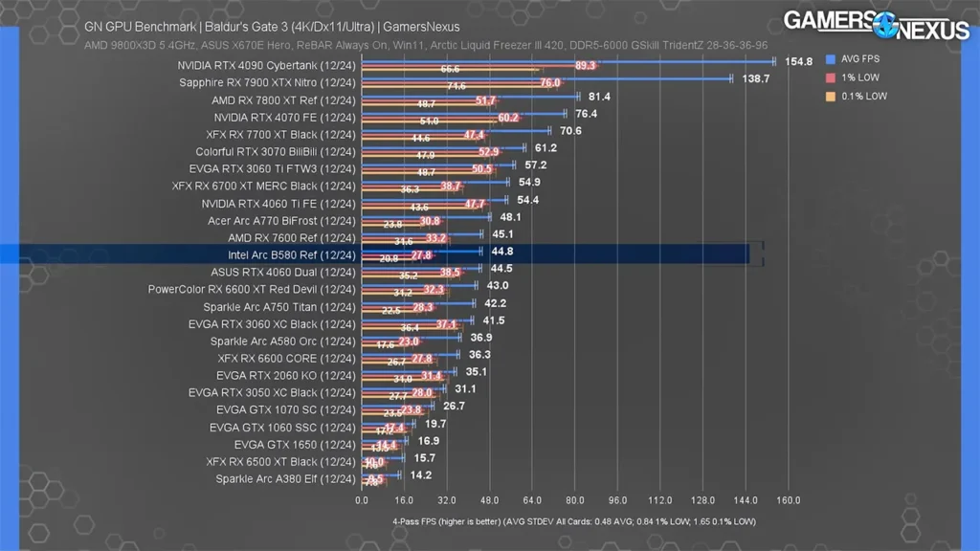Screen dimensions: 980x551
Task: Click the blue AVG FPS legend swatch
Action: tap(830, 59)
